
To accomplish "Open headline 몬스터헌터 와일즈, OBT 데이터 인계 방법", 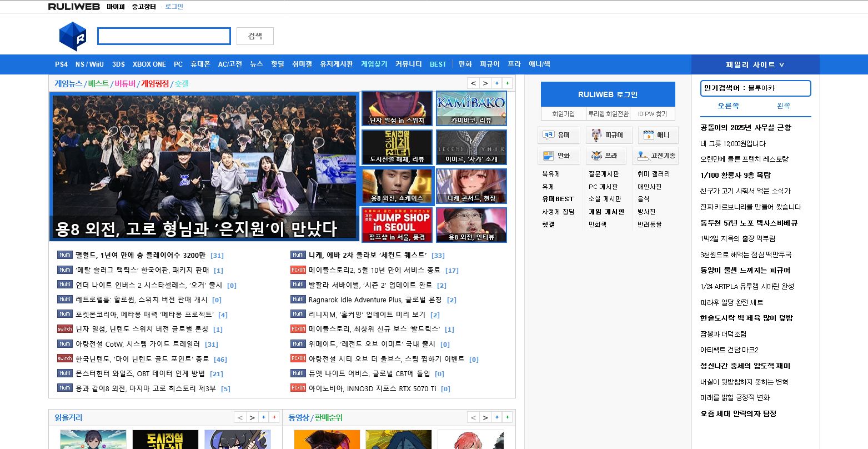I will (x=140, y=374).
